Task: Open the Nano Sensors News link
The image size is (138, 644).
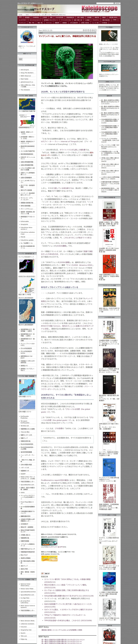Action: (x=28, y=620)
